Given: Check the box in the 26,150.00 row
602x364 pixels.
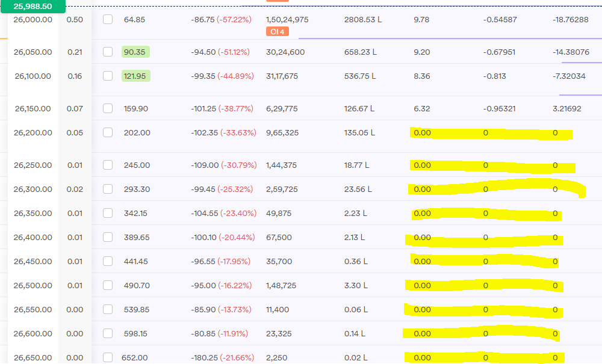Looking at the screenshot, I should click(108, 108).
